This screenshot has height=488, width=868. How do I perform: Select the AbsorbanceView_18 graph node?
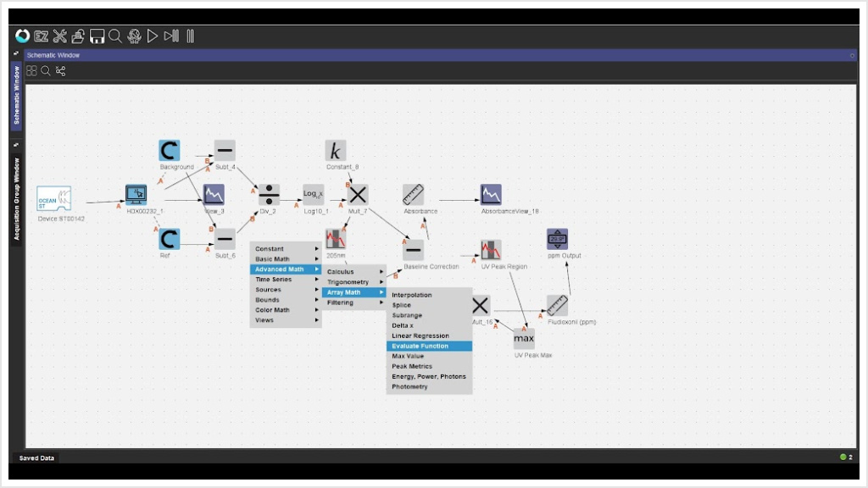pyautogui.click(x=491, y=195)
